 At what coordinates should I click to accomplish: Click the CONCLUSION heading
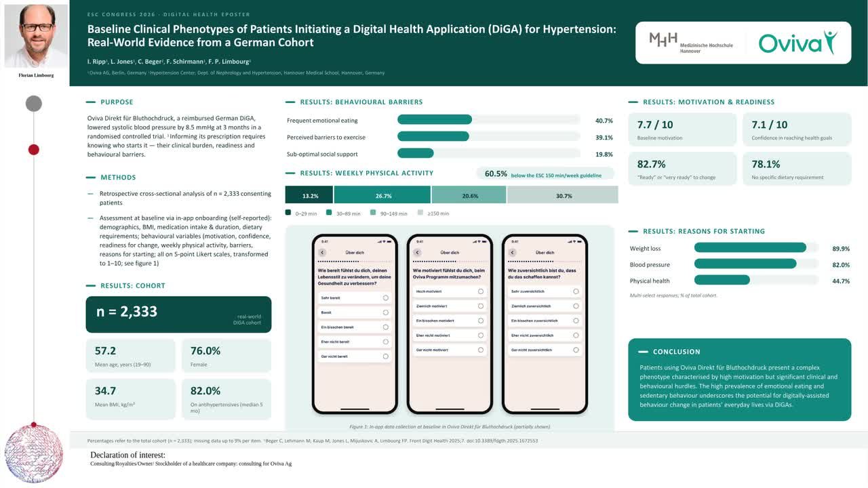(x=677, y=352)
